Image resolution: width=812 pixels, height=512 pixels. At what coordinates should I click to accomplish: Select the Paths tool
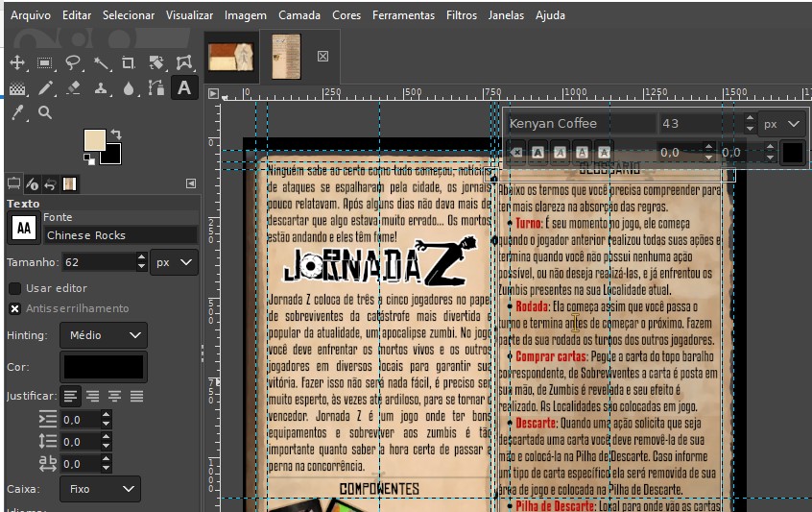[x=156, y=88]
